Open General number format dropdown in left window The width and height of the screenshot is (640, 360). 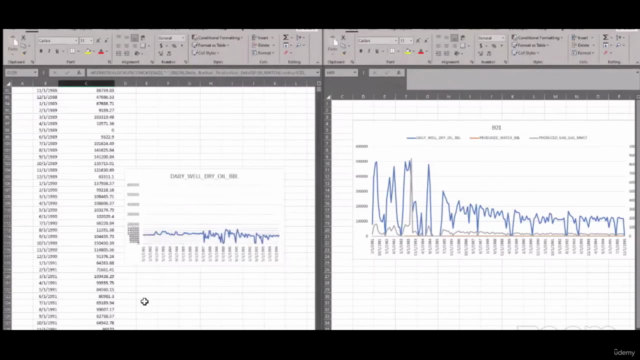[183, 38]
